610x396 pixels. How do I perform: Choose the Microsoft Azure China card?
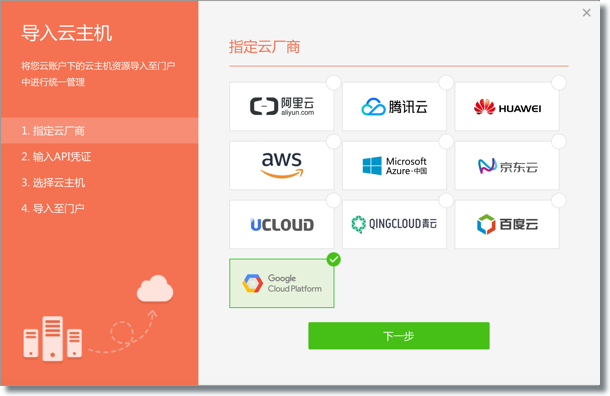pos(394,165)
